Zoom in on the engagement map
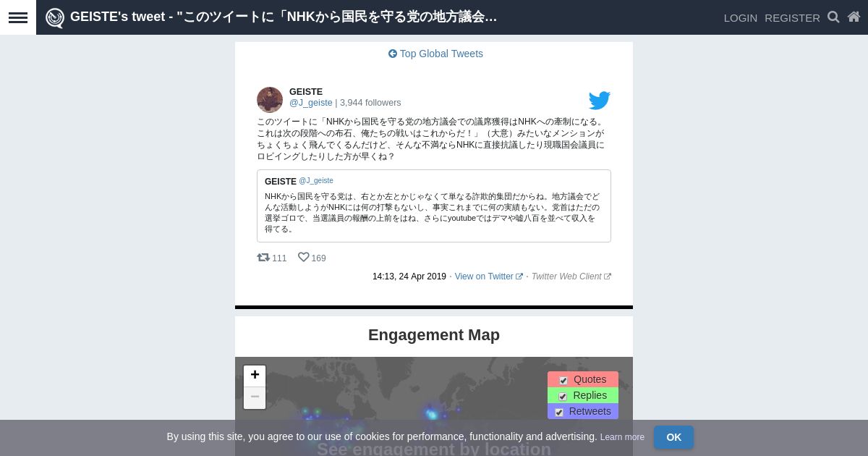Screen dimensions: 868x456 [255, 376]
